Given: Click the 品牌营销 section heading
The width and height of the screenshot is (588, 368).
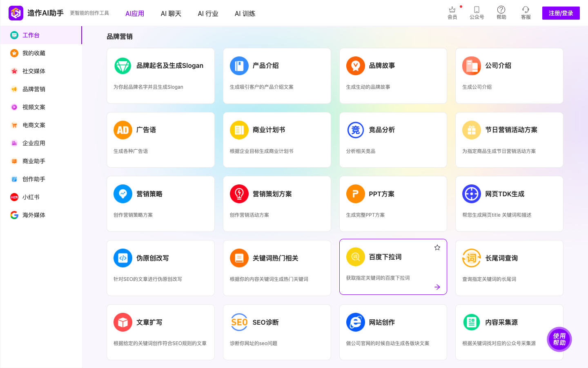Looking at the screenshot, I should [120, 36].
